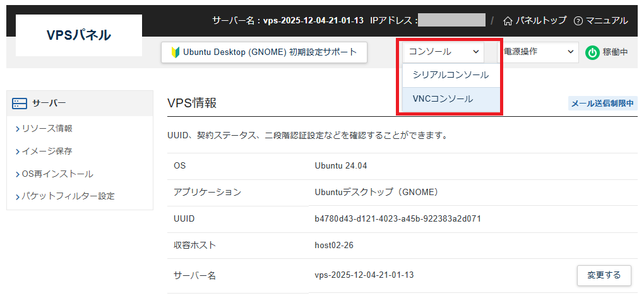The height and width of the screenshot is (298, 644).
Task: Click the question mark icon for マニュアル
Action: 578,21
